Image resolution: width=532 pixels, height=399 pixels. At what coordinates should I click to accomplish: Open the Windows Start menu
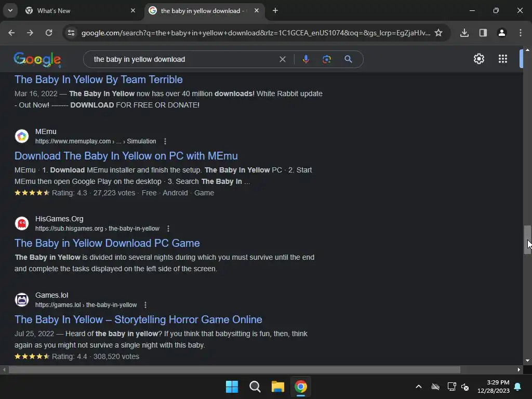point(232,387)
